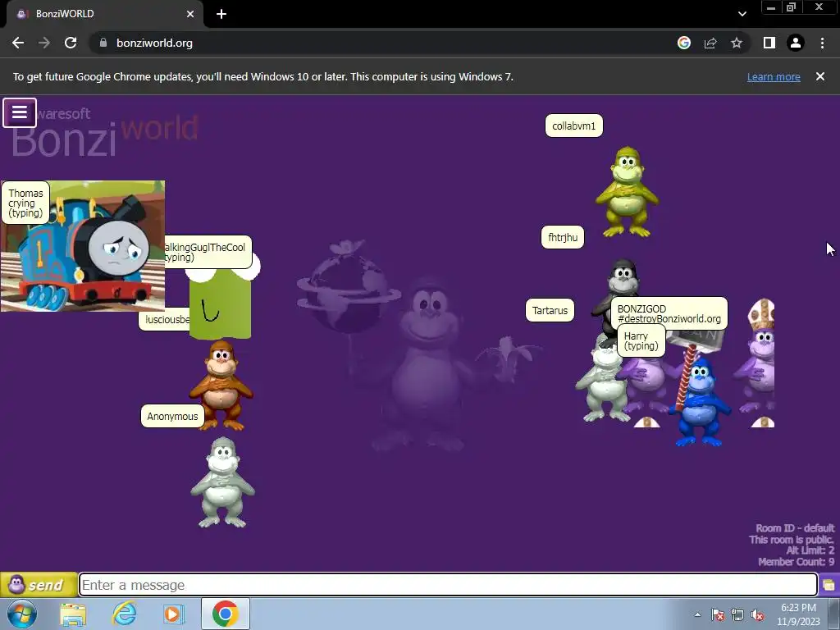Click the forward navigation arrow
The width and height of the screenshot is (840, 630).
tap(44, 43)
